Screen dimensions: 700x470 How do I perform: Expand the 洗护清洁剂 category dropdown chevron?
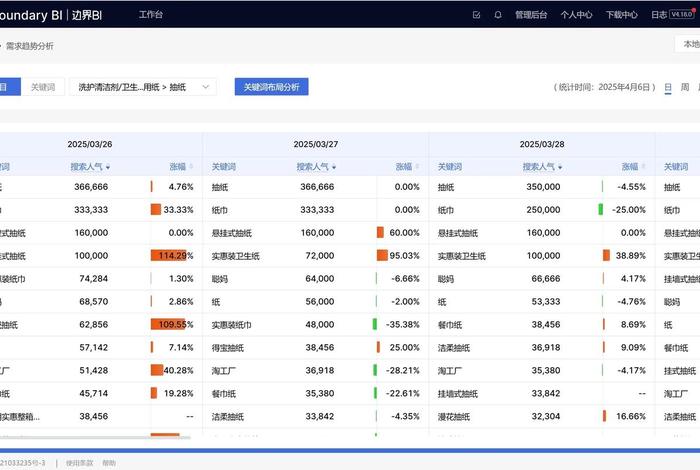(205, 87)
